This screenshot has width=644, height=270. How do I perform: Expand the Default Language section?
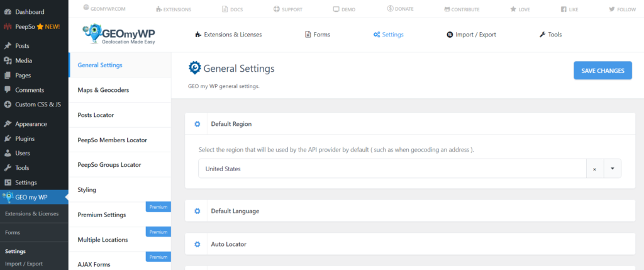coord(410,211)
